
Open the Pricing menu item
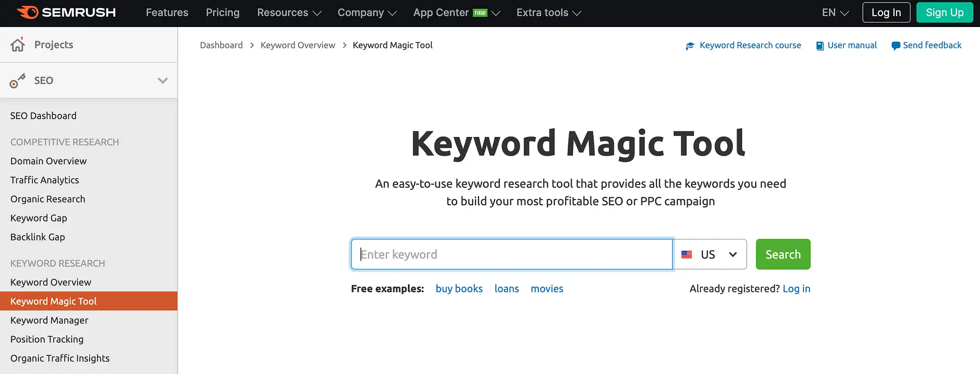pos(223,13)
